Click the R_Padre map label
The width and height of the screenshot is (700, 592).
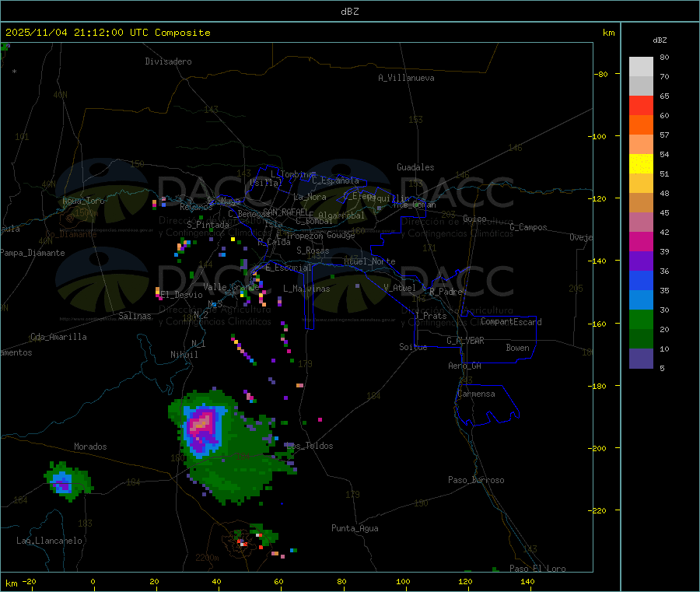446,292
